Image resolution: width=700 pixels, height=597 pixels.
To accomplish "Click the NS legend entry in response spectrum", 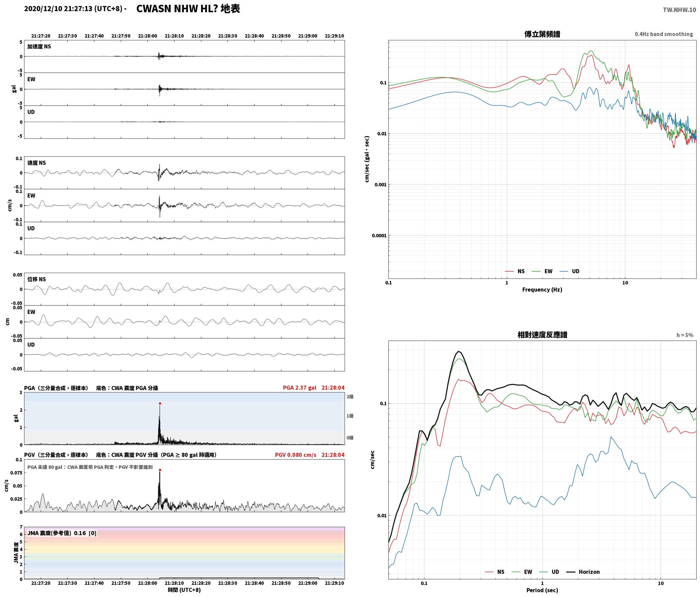I will (x=495, y=572).
